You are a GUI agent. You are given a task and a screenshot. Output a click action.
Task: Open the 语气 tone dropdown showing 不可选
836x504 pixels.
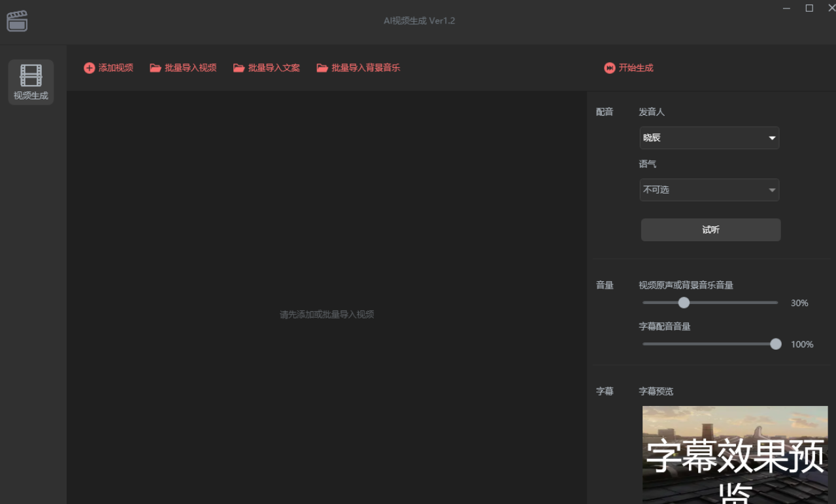pyautogui.click(x=709, y=190)
